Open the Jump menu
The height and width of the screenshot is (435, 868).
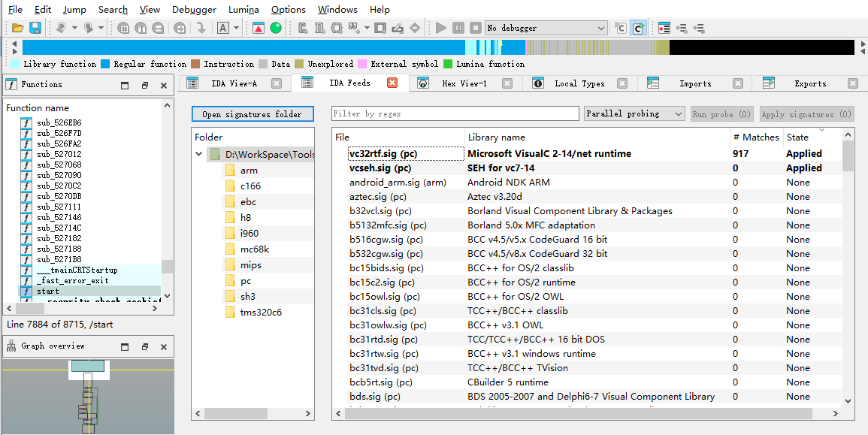pos(74,10)
